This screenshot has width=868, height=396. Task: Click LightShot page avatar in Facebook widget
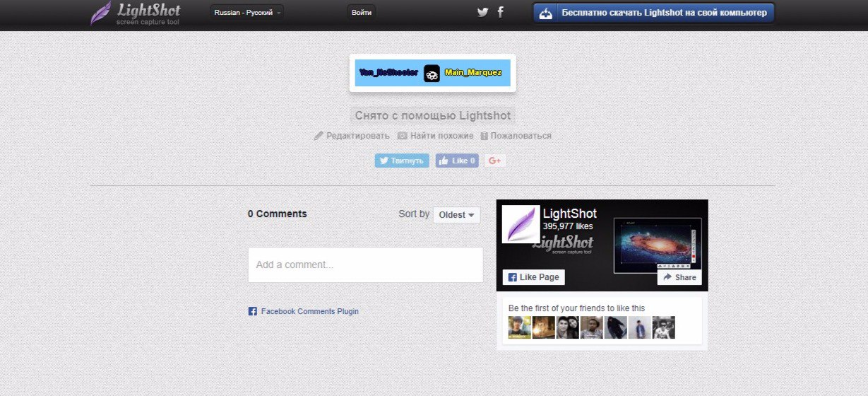click(521, 224)
